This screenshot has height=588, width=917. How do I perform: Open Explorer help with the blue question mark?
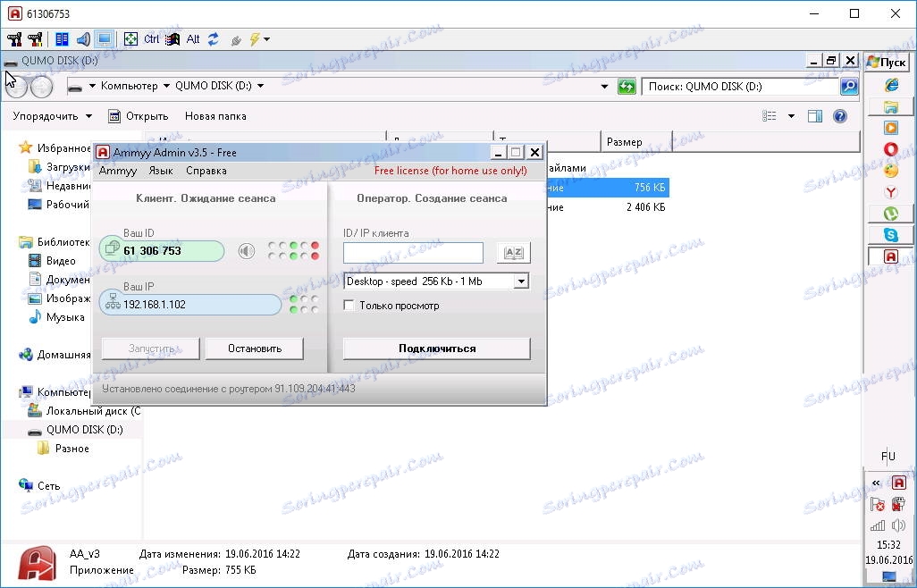point(840,116)
